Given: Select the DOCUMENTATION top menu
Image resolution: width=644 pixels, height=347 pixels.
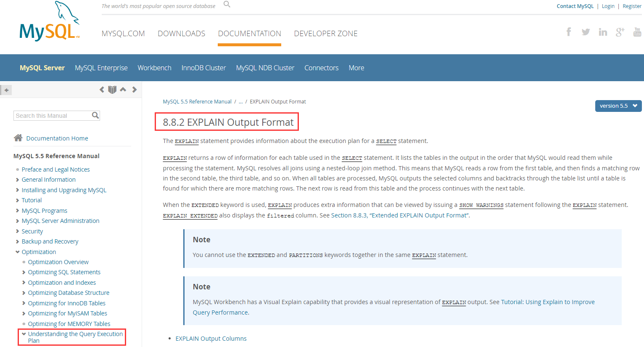Looking at the screenshot, I should tap(250, 34).
